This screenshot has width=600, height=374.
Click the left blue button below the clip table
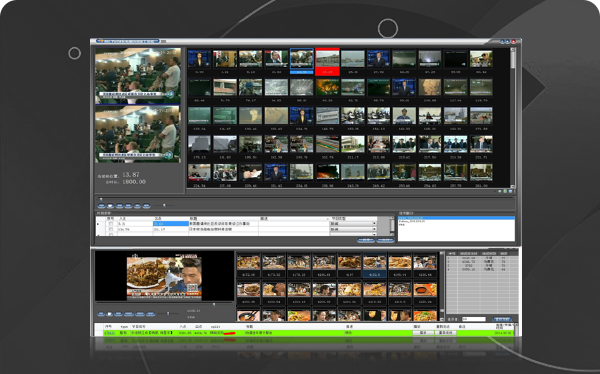tap(365, 240)
